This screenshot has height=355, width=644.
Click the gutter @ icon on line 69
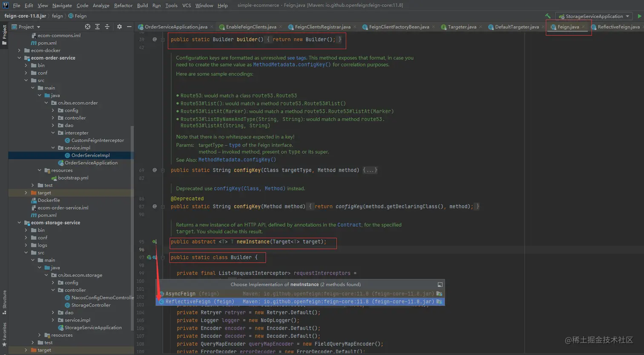tap(155, 170)
